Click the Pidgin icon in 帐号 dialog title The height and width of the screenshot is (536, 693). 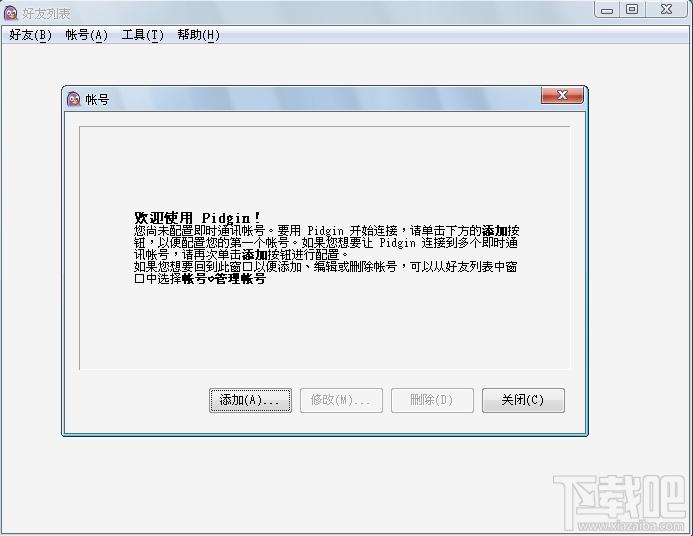click(74, 99)
